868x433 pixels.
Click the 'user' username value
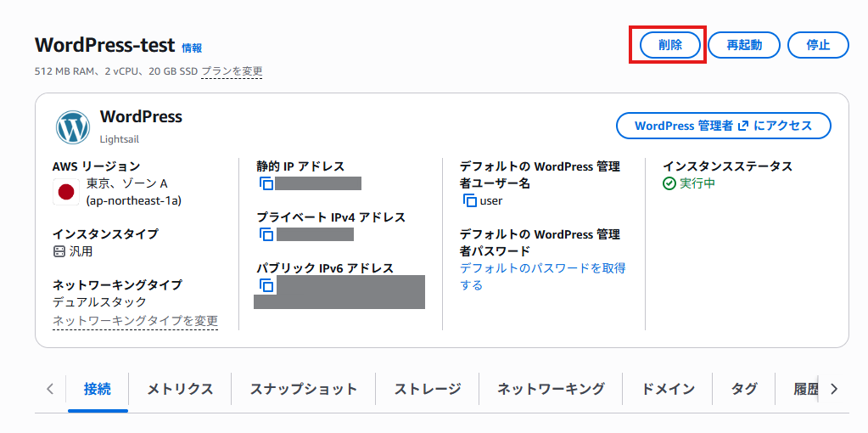click(x=491, y=201)
